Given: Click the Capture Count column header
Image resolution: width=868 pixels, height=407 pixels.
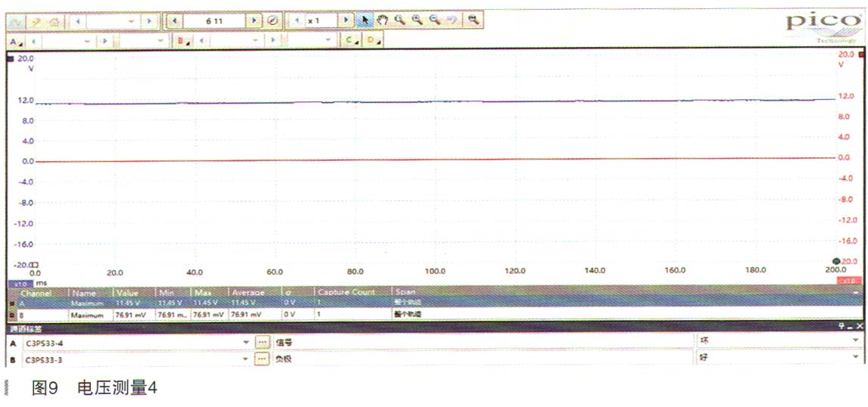Looking at the screenshot, I should 353,292.
